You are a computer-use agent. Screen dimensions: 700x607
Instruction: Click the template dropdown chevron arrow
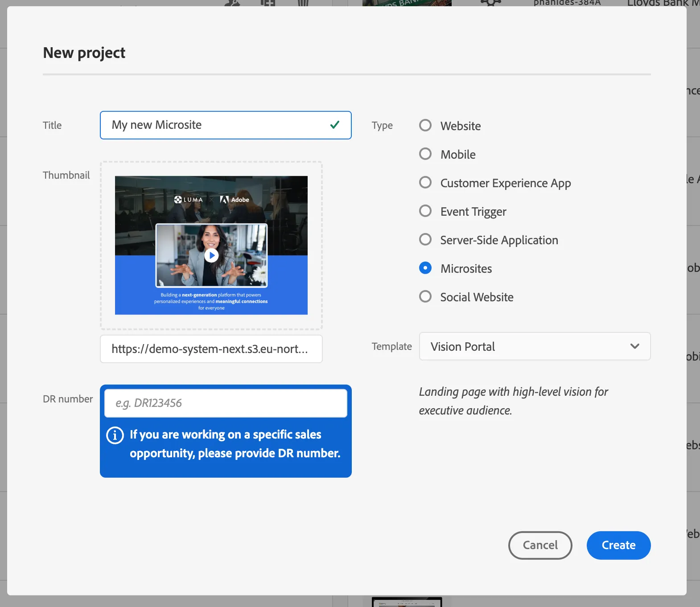(x=635, y=346)
